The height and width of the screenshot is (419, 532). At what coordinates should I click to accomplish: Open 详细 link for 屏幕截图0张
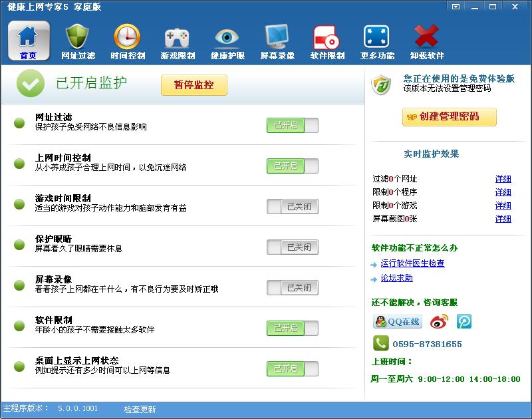(x=503, y=219)
